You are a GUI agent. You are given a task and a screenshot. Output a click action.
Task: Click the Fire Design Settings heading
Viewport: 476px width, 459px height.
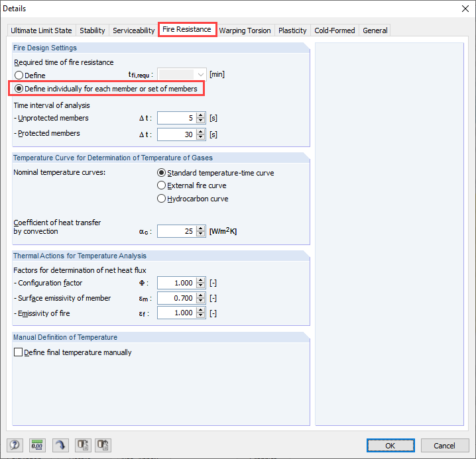[45, 48]
